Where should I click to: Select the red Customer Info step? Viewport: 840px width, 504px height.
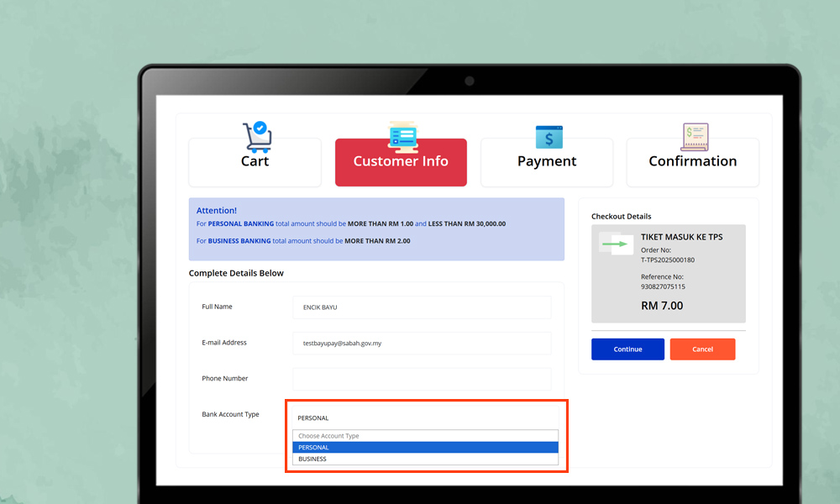click(x=401, y=161)
